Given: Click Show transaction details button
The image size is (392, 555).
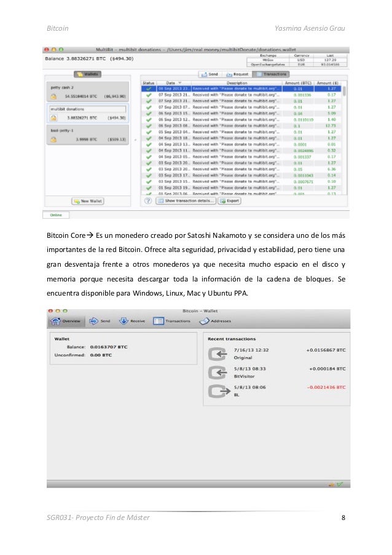Looking at the screenshot, I should (x=186, y=201).
